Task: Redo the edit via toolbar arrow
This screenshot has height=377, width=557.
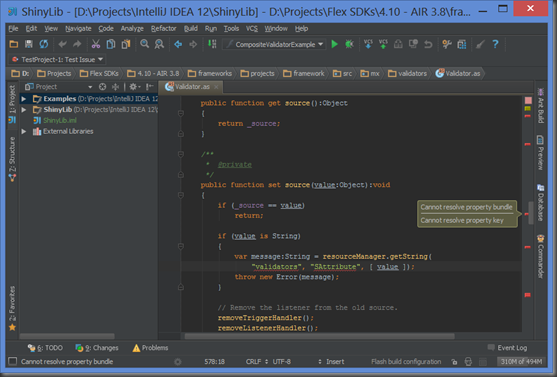Action: coord(77,44)
